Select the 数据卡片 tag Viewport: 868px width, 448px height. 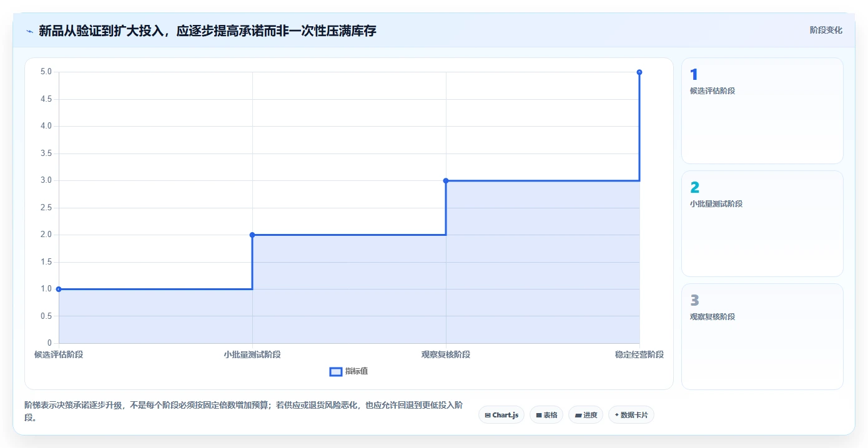[x=631, y=415]
